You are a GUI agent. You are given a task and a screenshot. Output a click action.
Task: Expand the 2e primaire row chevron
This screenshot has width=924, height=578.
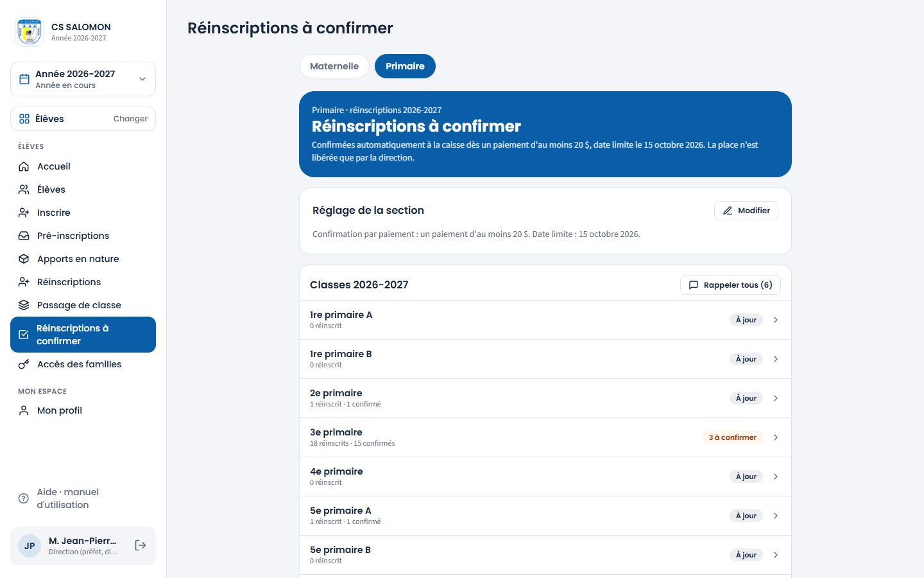776,398
